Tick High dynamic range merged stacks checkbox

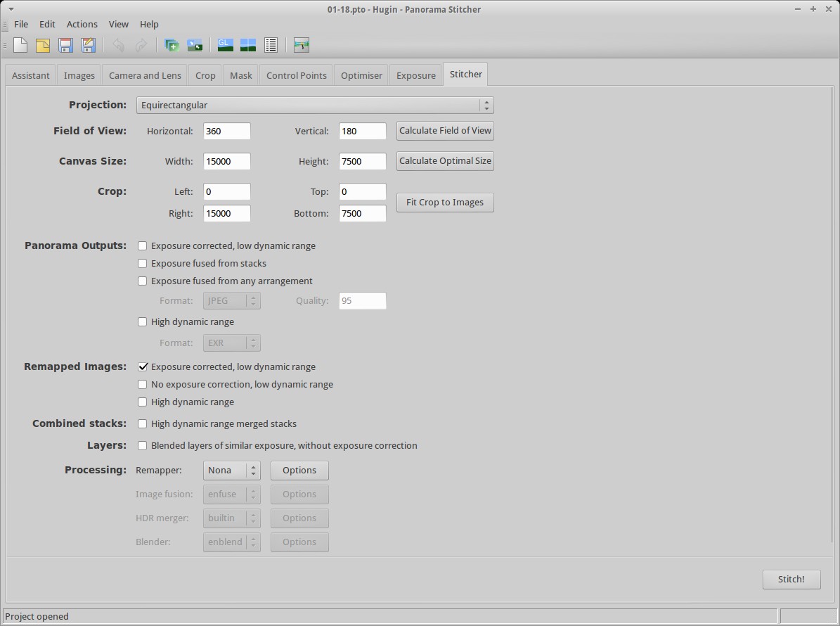143,423
